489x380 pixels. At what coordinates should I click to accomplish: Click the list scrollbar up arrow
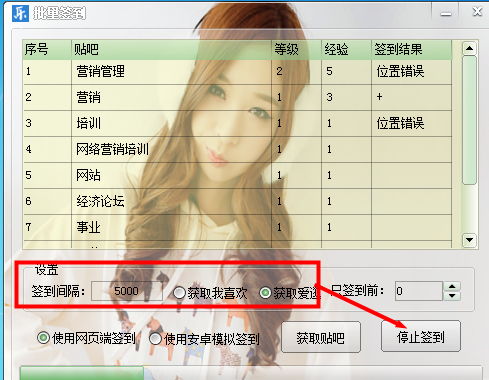coord(469,48)
